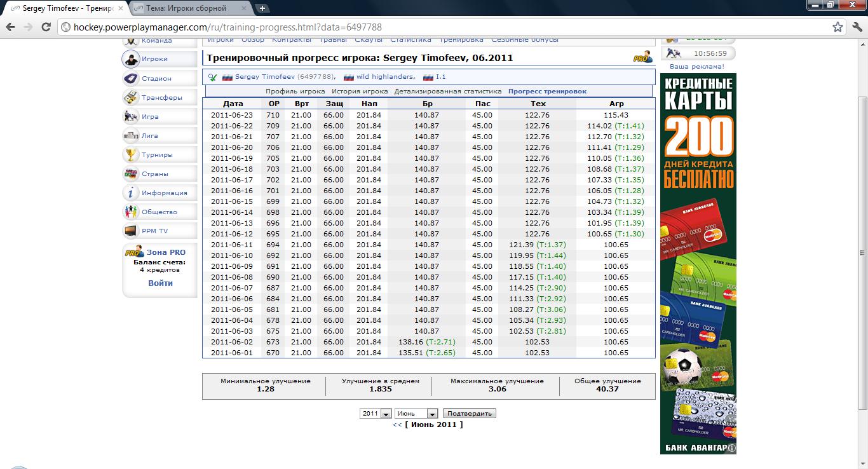The image size is (868, 469).
Task: Open the wild highlanders team link
Action: (385, 77)
